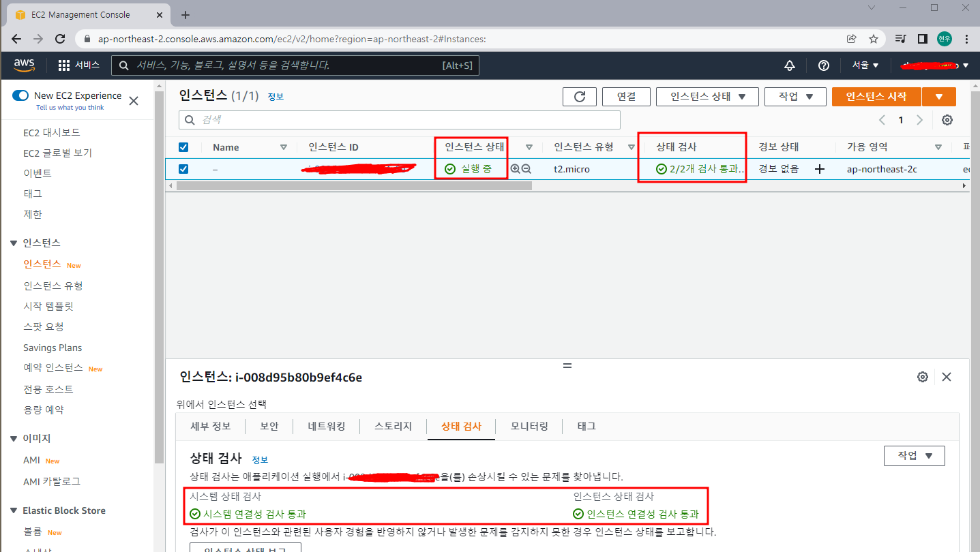Image resolution: width=980 pixels, height=552 pixels.
Task: Open the 작업 actions dropdown
Action: click(x=795, y=96)
